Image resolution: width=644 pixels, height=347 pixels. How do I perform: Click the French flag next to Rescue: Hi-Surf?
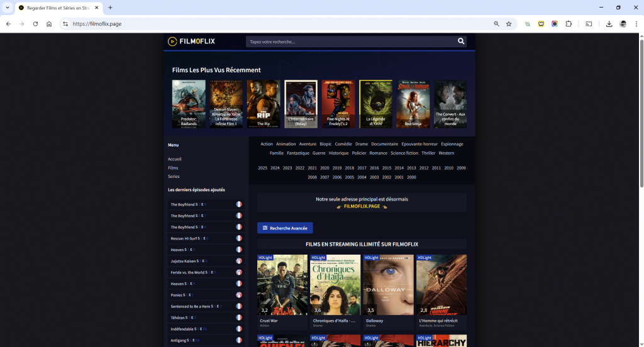(x=238, y=238)
